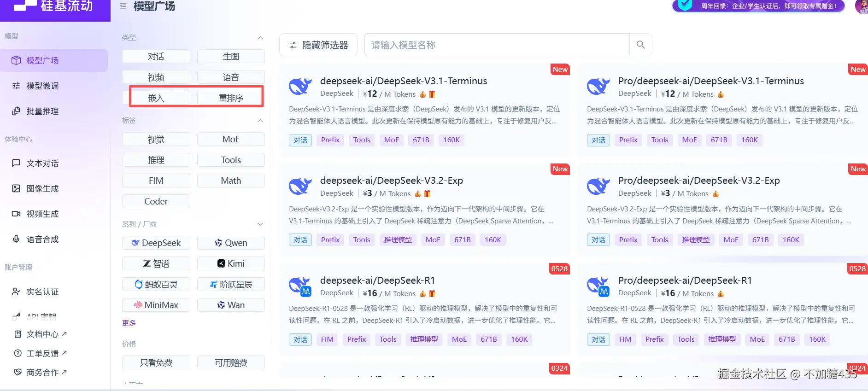Filter by MiniMax vendor
868x391 pixels.
156,305
